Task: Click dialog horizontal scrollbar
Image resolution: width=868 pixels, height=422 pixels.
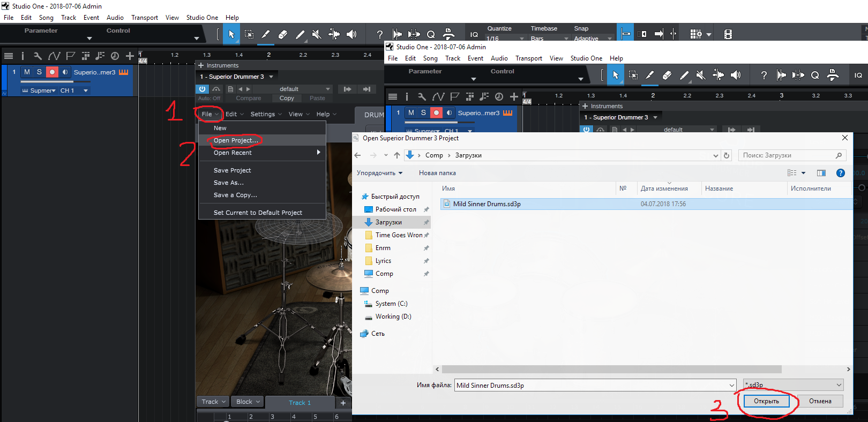Action: pyautogui.click(x=611, y=369)
